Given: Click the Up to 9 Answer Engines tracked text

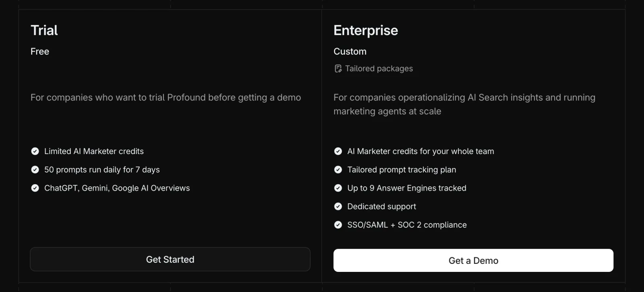Looking at the screenshot, I should tap(407, 188).
